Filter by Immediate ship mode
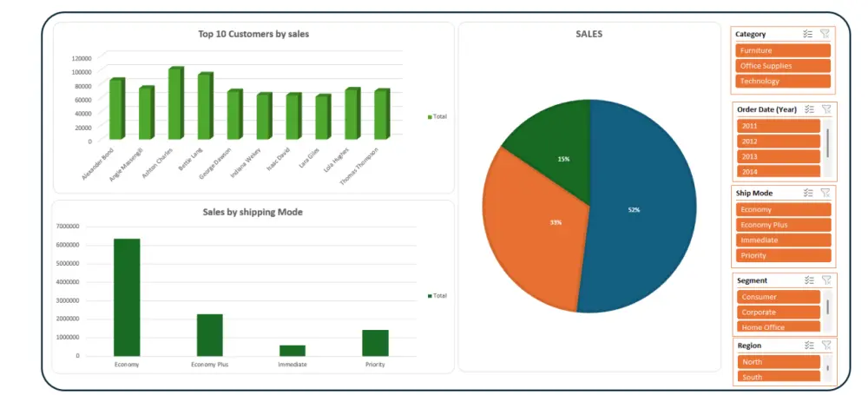Image resolution: width=868 pixels, height=395 pixels. tap(784, 240)
